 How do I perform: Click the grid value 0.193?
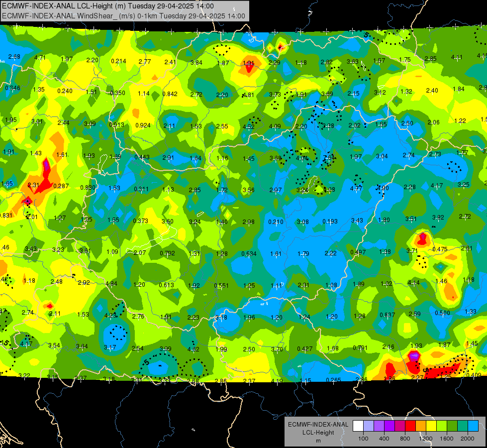[330, 222]
